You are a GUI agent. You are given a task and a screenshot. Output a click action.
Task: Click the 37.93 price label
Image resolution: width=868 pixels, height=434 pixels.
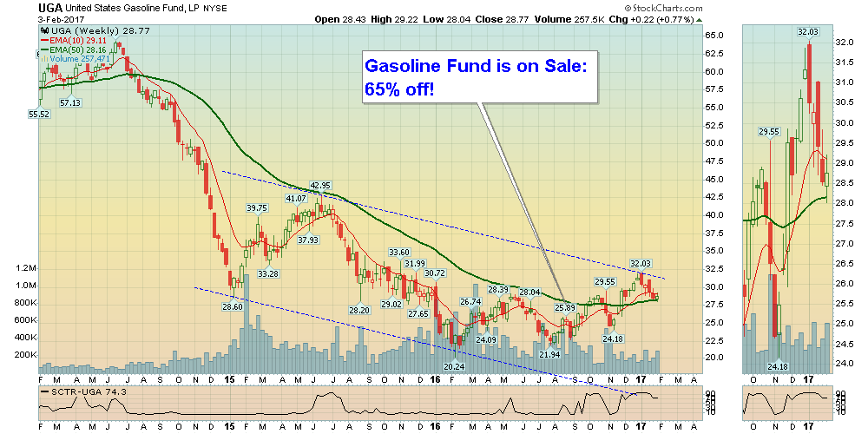(x=308, y=240)
